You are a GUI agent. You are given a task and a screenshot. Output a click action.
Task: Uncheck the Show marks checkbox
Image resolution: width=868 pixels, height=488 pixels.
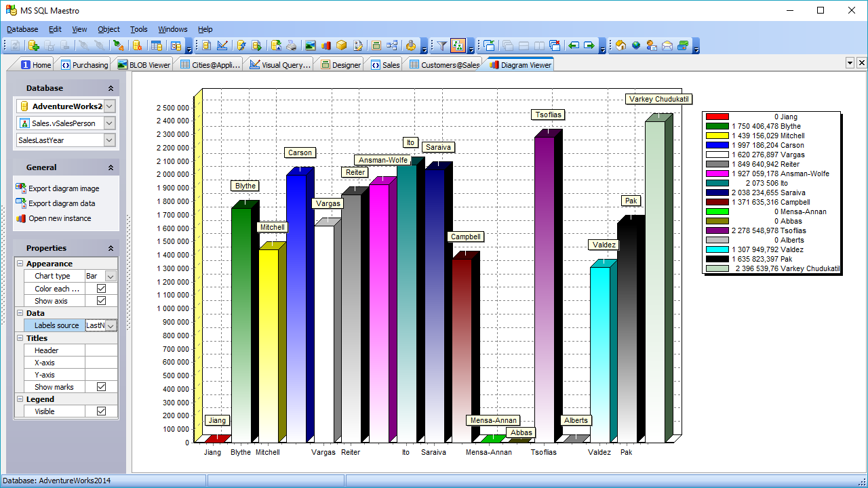coord(102,387)
